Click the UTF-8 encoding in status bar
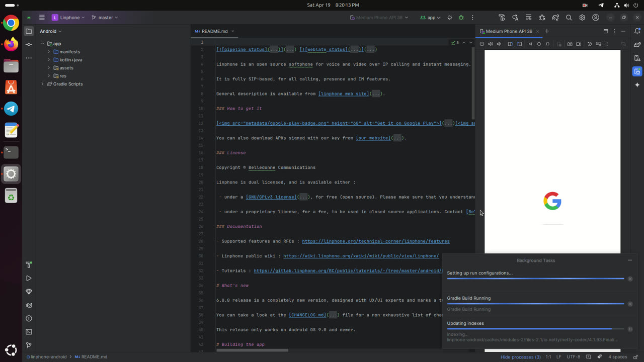 pos(574,357)
